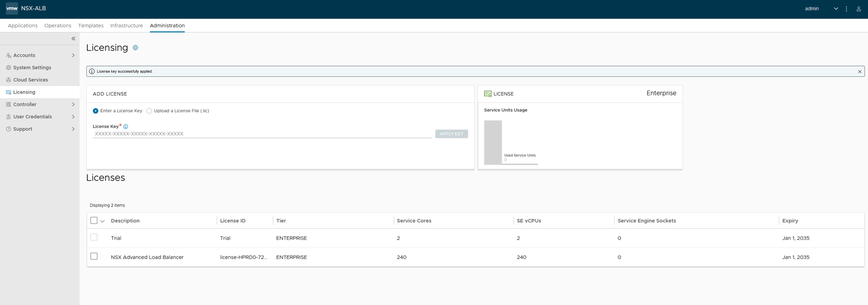
Task: Select Licensing in sidebar
Action: click(x=40, y=92)
